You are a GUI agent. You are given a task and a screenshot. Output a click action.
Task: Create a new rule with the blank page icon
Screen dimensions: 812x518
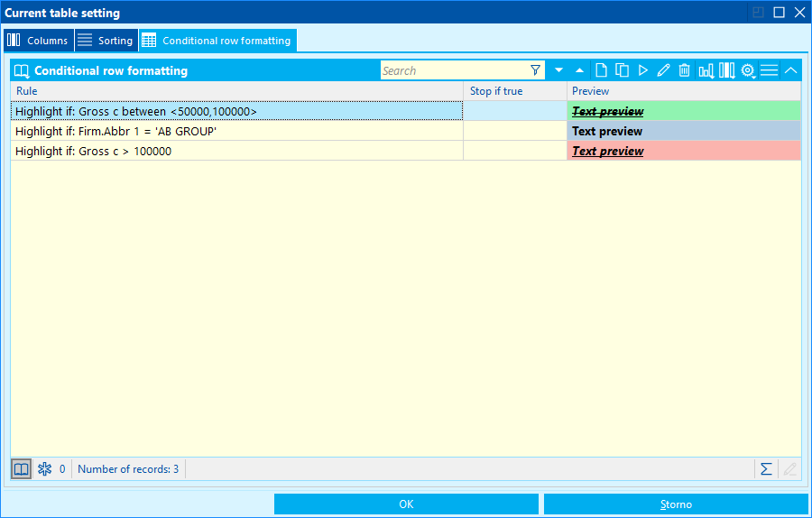point(601,69)
